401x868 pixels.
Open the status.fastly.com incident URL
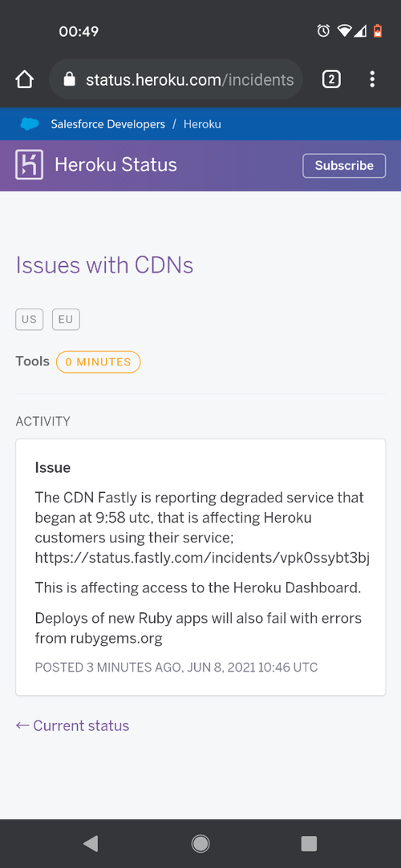tap(202, 558)
